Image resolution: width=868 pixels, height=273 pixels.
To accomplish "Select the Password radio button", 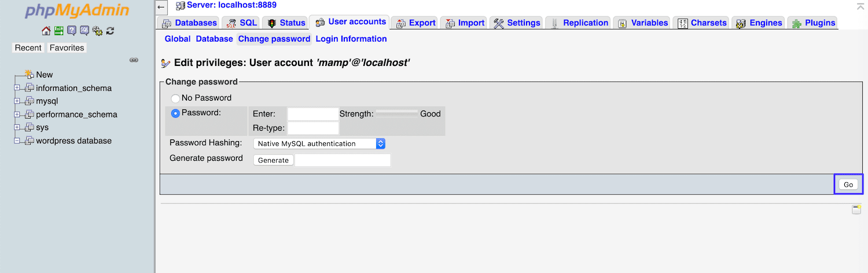I will (175, 113).
